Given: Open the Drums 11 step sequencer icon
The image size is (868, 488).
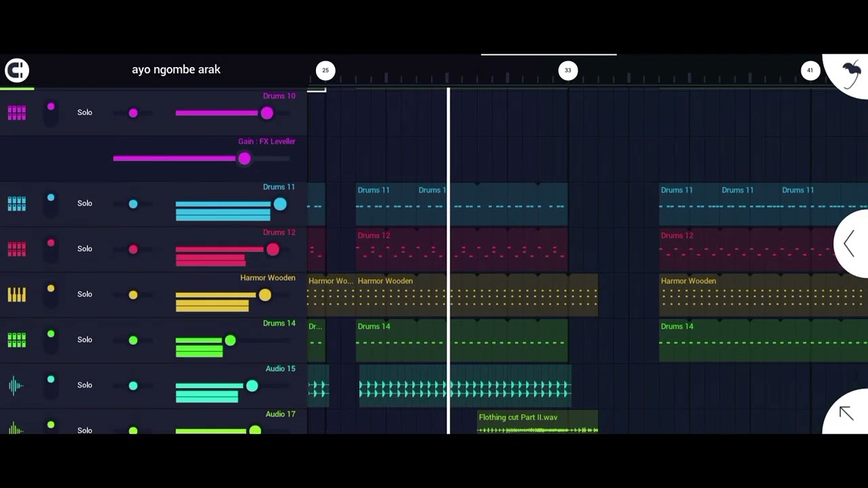Looking at the screenshot, I should tap(17, 203).
